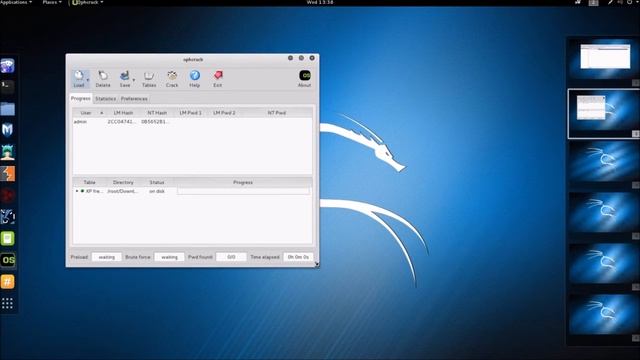Click the ophcrack OS icon in the dock

(7, 260)
